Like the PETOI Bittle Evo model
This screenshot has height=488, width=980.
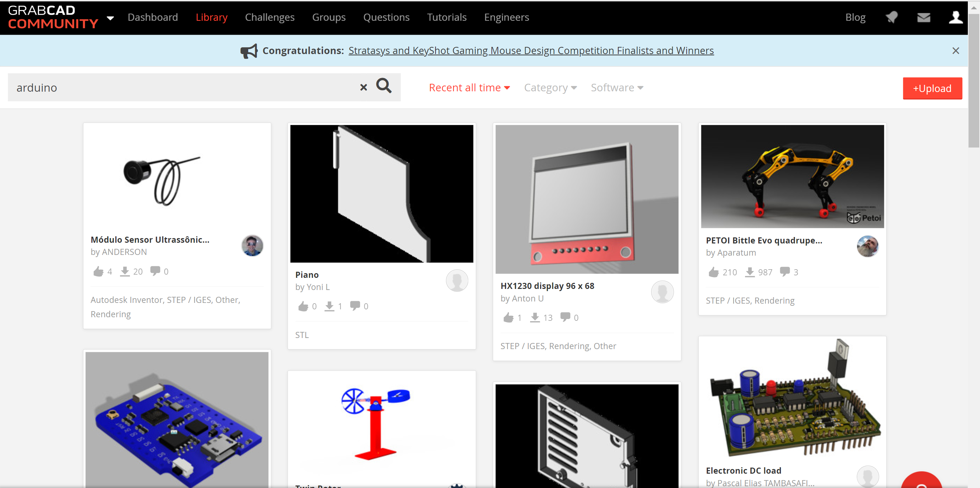(713, 272)
